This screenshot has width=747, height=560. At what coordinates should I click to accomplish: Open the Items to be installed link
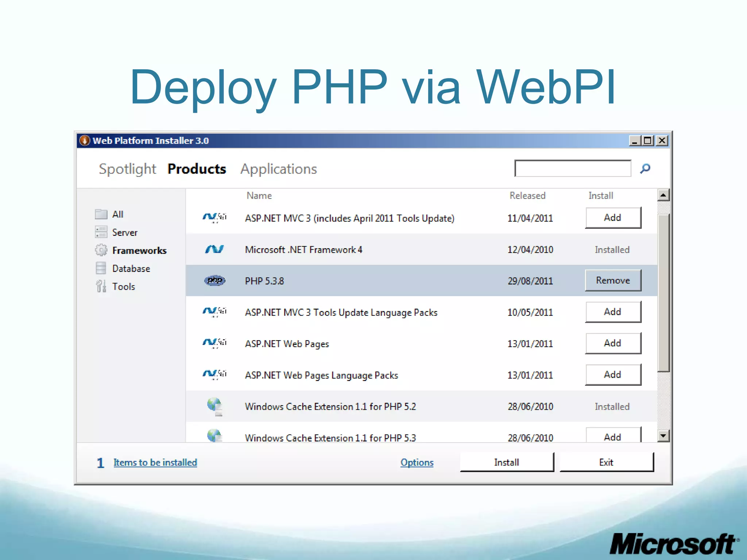(155, 462)
